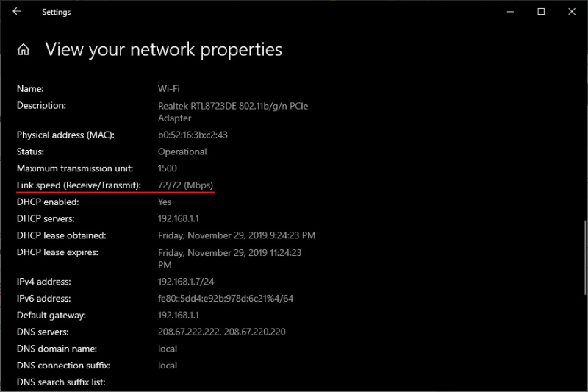Open Settings home via house icon
This screenshot has width=588, height=392.
point(24,49)
